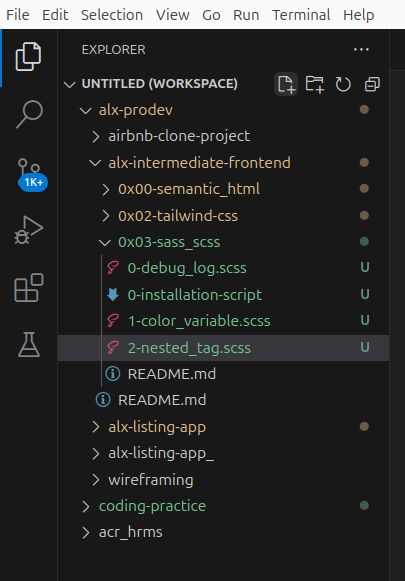Collapse the 0x03-sass_scss folder
The width and height of the screenshot is (405, 581).
[105, 242]
